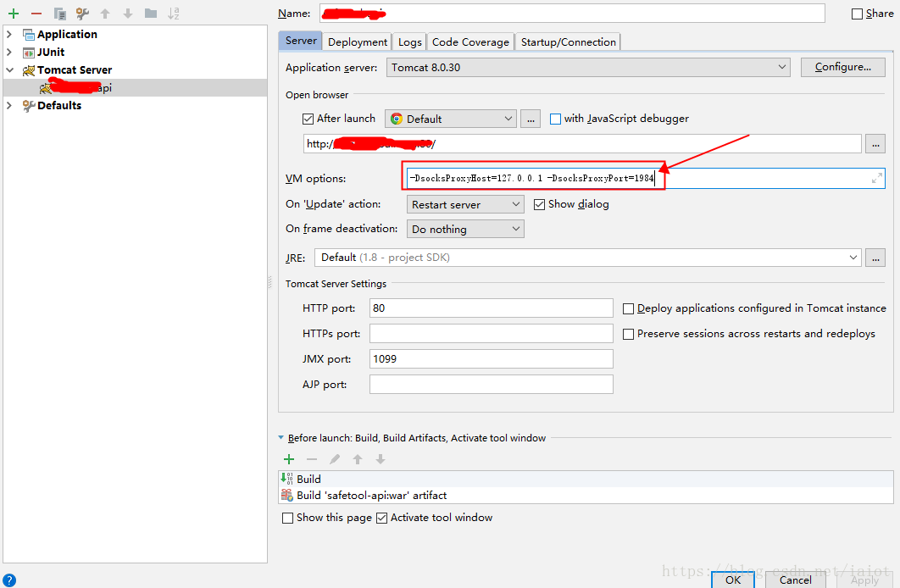Open the Startup/Connection tab

(569, 42)
